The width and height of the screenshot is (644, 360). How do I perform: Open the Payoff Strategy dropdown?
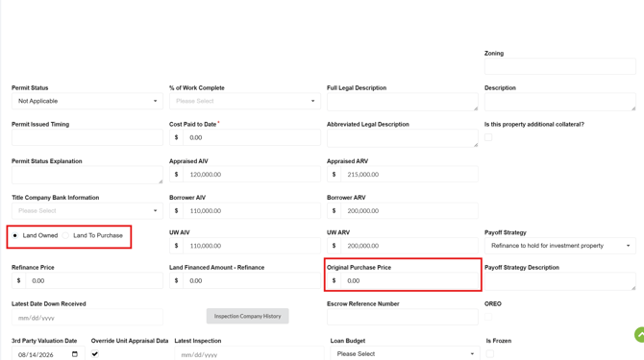[x=559, y=246]
